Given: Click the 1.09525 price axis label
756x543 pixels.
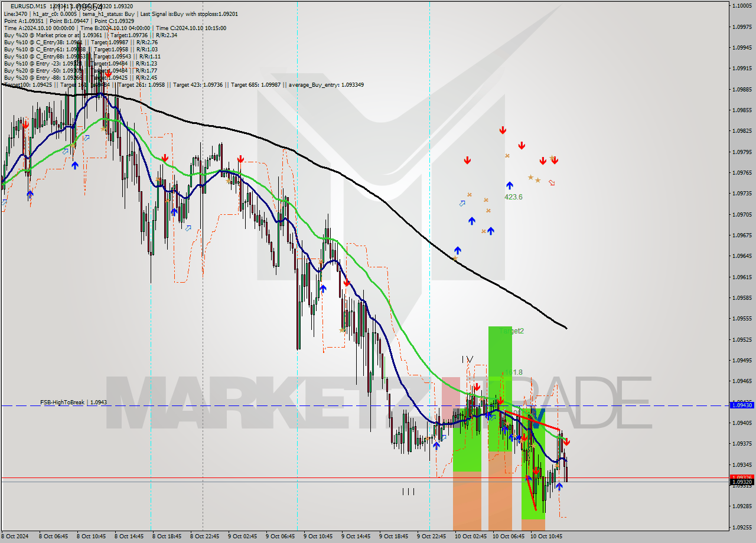Looking at the screenshot, I should pyautogui.click(x=742, y=339).
